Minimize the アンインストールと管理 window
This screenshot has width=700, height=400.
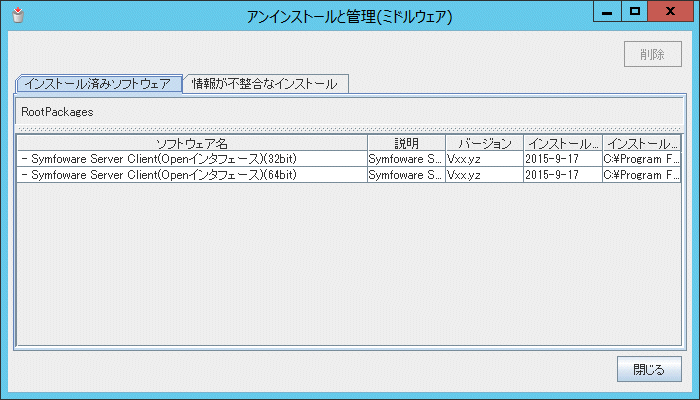607,12
